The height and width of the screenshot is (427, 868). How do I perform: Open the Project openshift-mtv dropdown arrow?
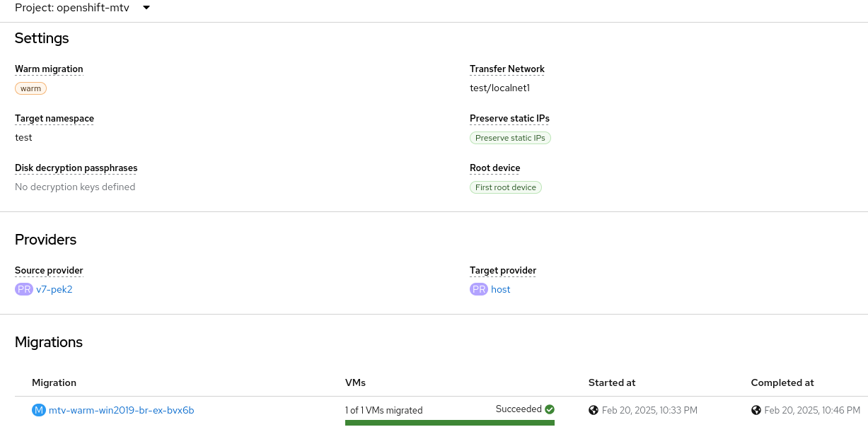pyautogui.click(x=146, y=8)
